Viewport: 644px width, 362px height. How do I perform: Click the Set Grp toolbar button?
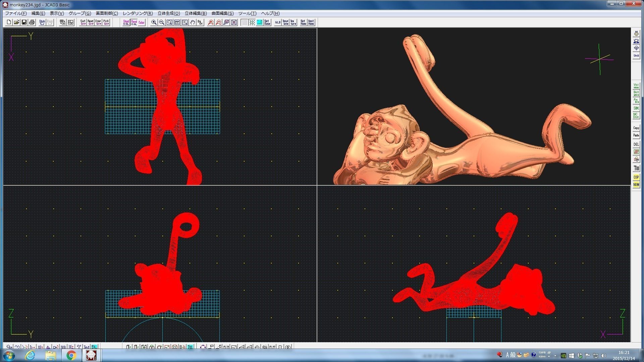[x=83, y=22]
